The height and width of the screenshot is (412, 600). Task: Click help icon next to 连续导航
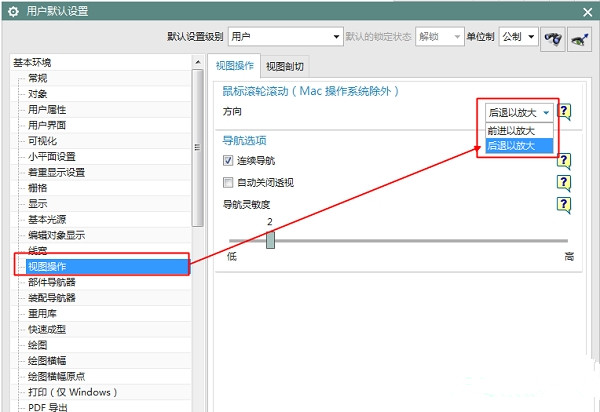564,160
